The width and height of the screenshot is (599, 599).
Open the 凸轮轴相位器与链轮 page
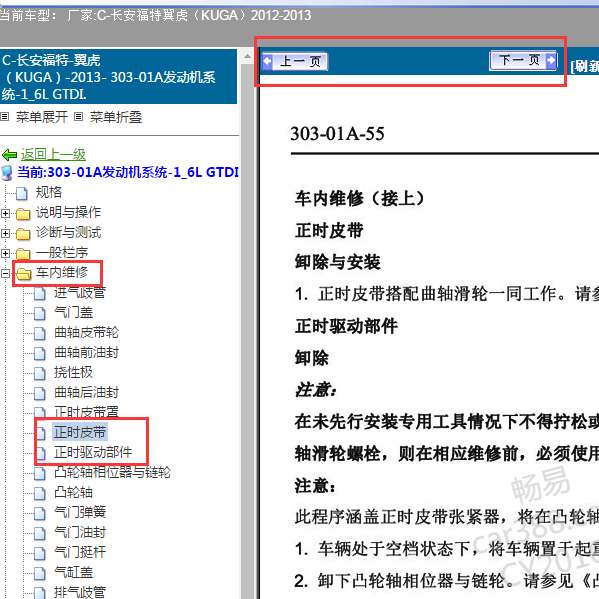click(x=112, y=472)
